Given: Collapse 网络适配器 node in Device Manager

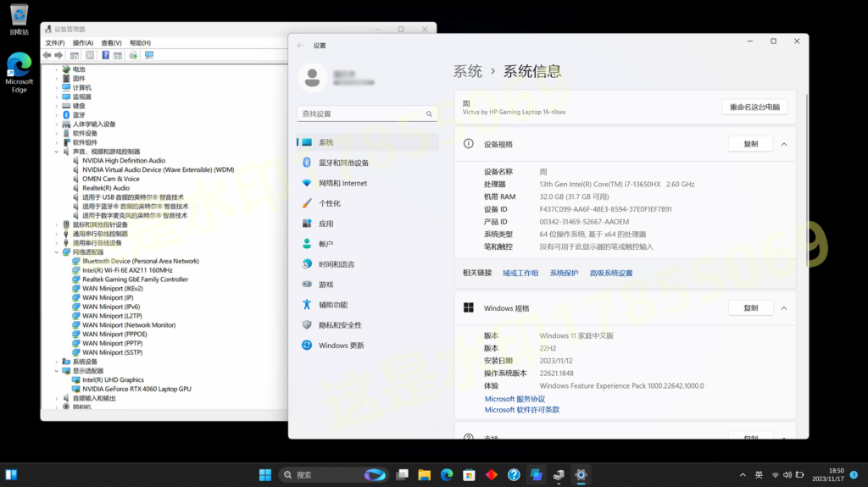Looking at the screenshot, I should pyautogui.click(x=57, y=252).
